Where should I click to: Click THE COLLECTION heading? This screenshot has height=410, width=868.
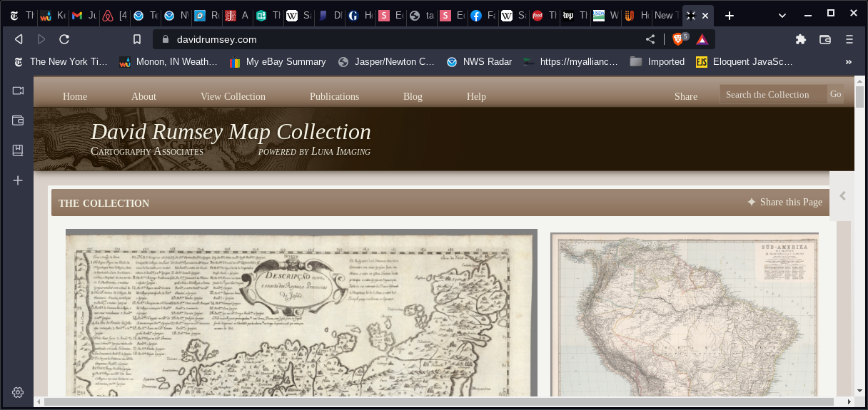104,203
